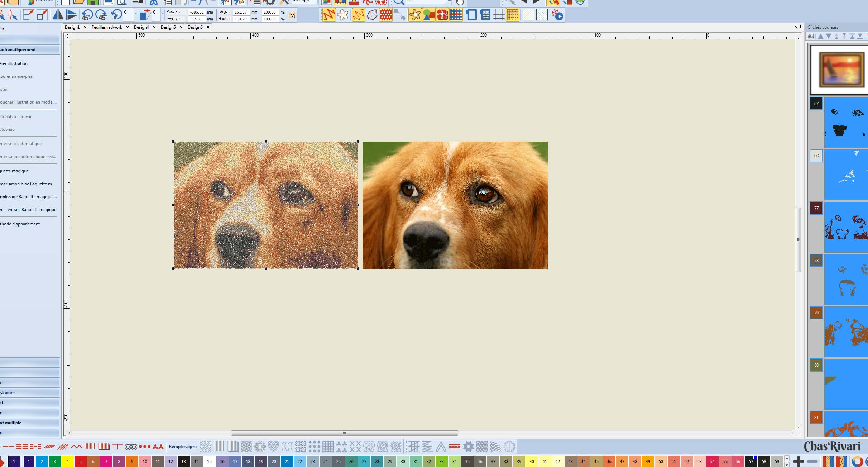Expand the 'sionner' panel section header
Image resolution: width=868 pixels, height=467 pixels.
tap(30, 393)
